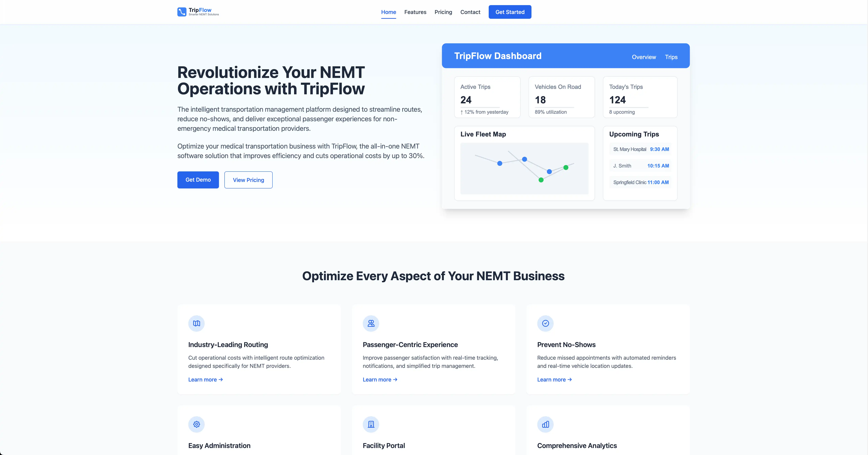The width and height of the screenshot is (868, 455).
Task: Click the checkmark icon above Prevent No-Shows
Action: [546, 324]
